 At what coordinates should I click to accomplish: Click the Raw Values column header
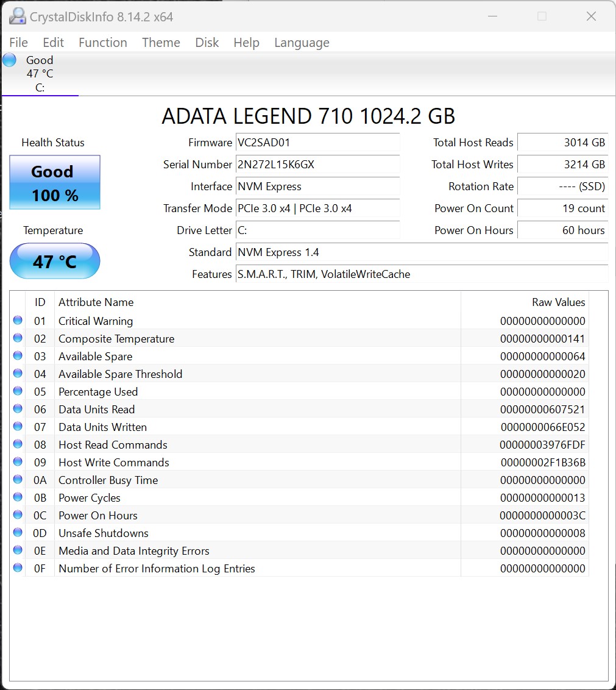tap(525, 302)
